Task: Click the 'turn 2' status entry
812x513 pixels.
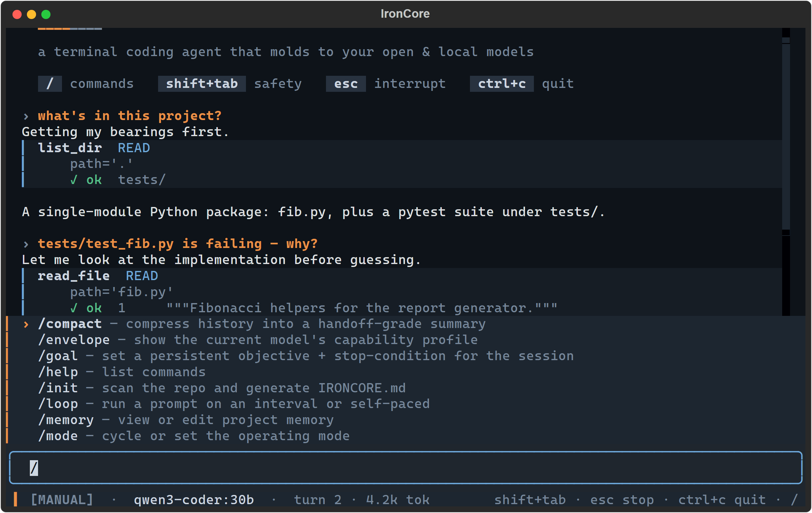Action: (x=318, y=500)
